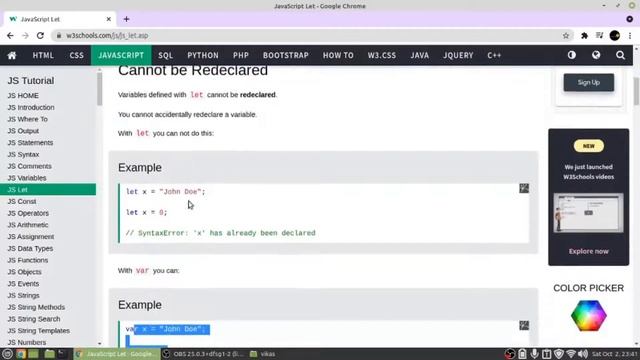This screenshot has height=360, width=640.
Task: Open the battery tray icon
Action: point(522,354)
